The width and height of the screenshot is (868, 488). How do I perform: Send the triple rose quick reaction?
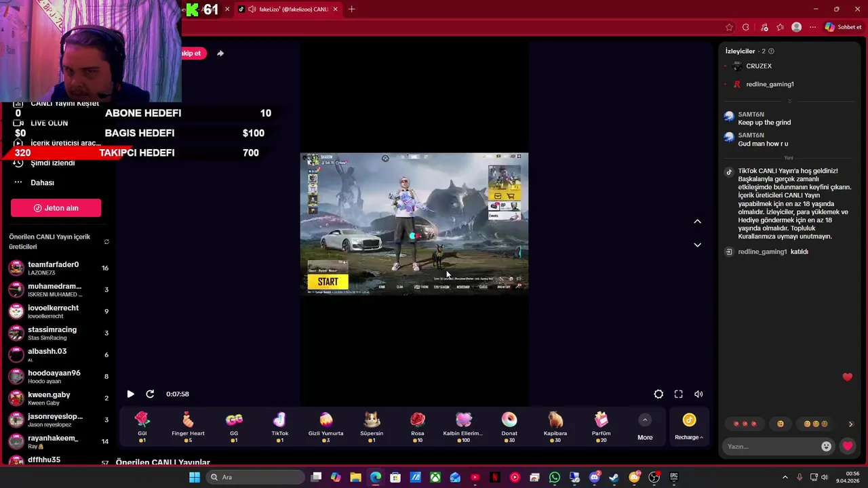point(745,424)
